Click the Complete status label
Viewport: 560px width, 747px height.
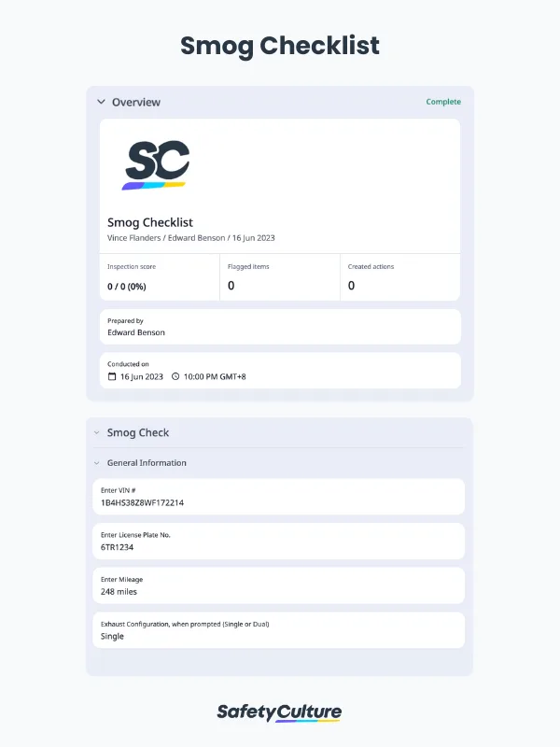click(443, 102)
